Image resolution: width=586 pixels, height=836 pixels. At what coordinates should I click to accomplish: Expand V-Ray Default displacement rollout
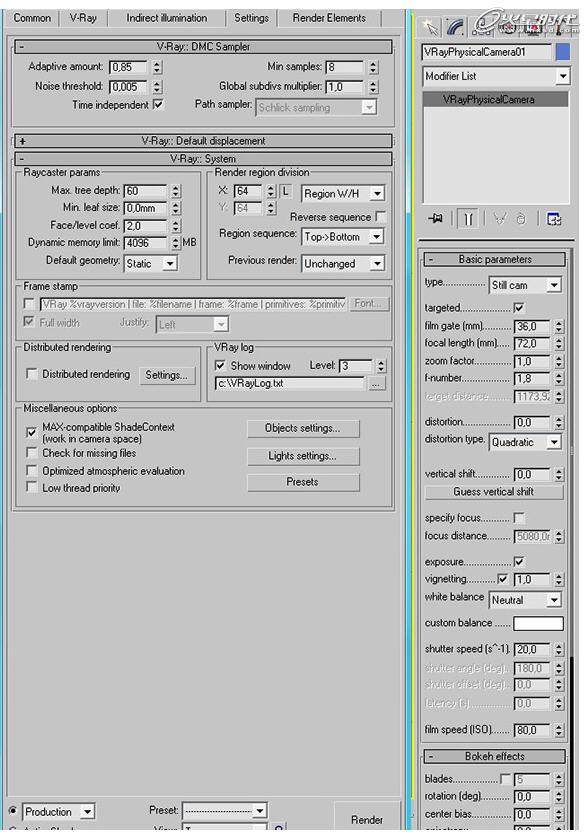(x=203, y=141)
